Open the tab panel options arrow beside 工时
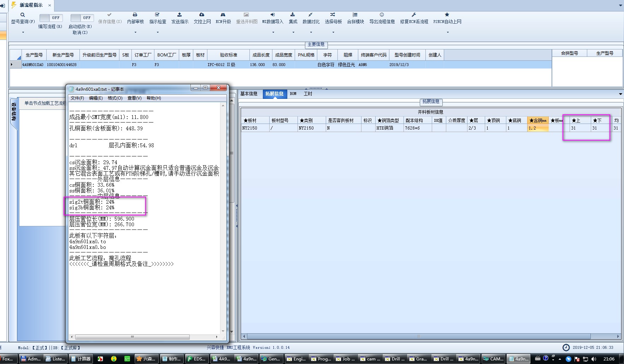Viewport: 624px width, 364px height. (620, 94)
